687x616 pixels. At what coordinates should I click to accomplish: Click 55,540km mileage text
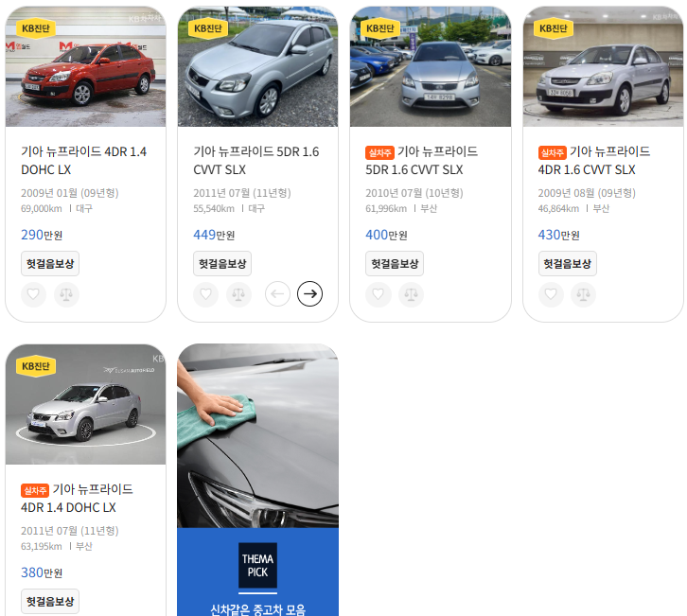pyautogui.click(x=214, y=208)
